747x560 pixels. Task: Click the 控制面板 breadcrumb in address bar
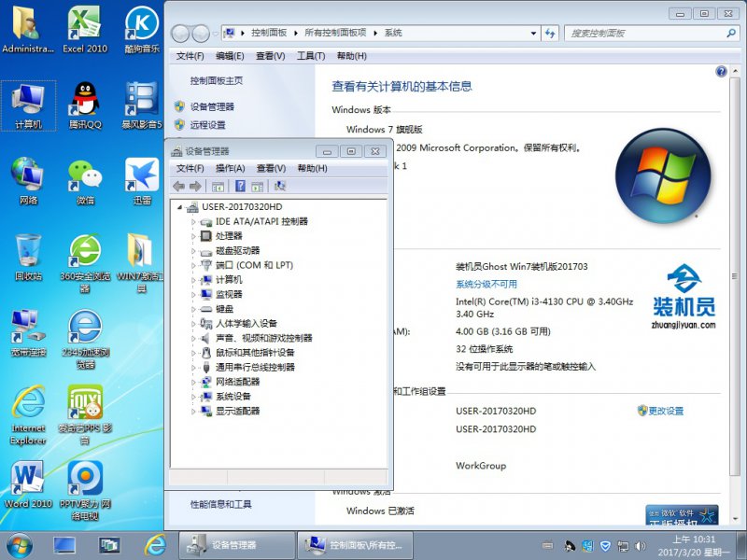point(269,33)
